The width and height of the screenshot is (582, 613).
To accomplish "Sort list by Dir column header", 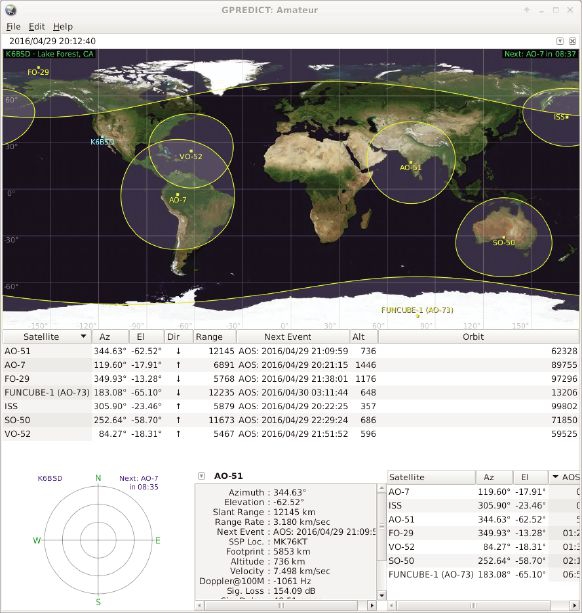I will coord(178,337).
